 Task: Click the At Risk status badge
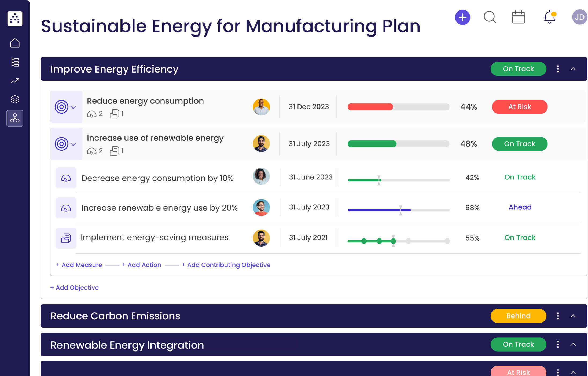tap(519, 107)
